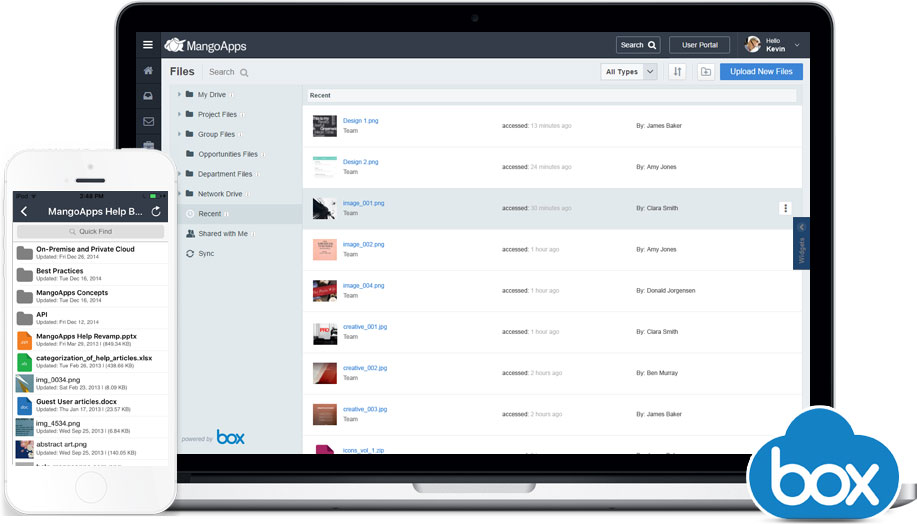Viewport: 917px width, 524px height.
Task: Open the docx icon for Guest User articles
Action: pos(25,405)
